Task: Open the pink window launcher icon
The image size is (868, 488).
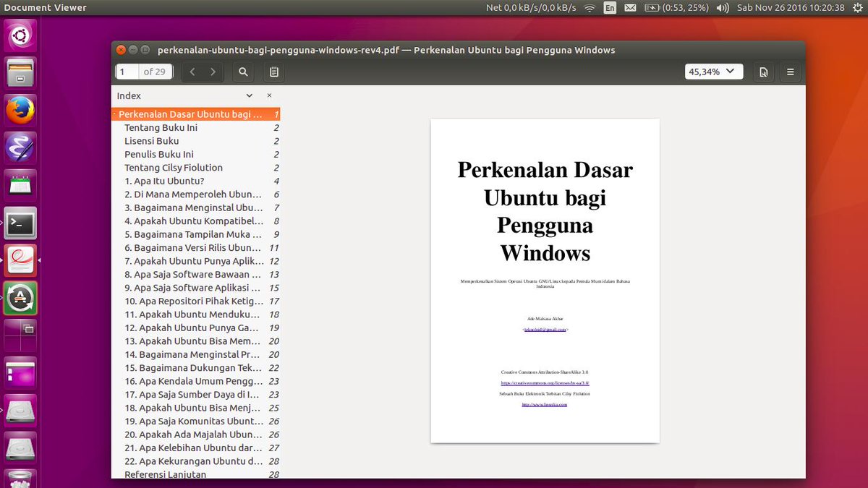Action: pyautogui.click(x=20, y=373)
